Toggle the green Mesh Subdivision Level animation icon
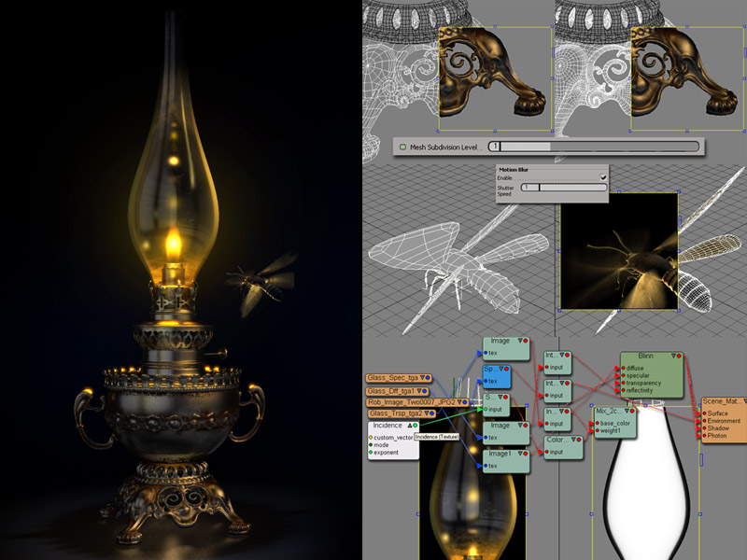The image size is (747, 560). (402, 147)
